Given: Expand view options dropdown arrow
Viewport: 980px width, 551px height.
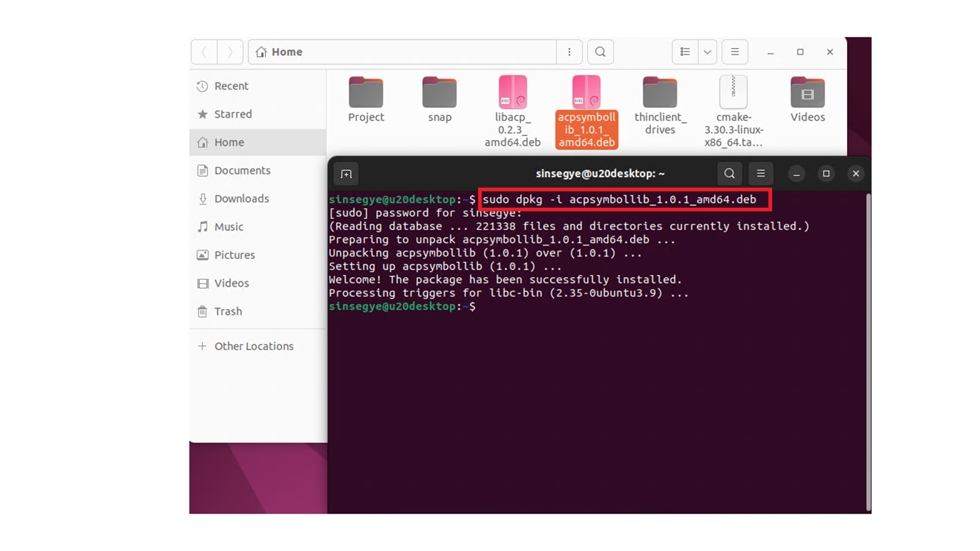Looking at the screenshot, I should coord(707,52).
